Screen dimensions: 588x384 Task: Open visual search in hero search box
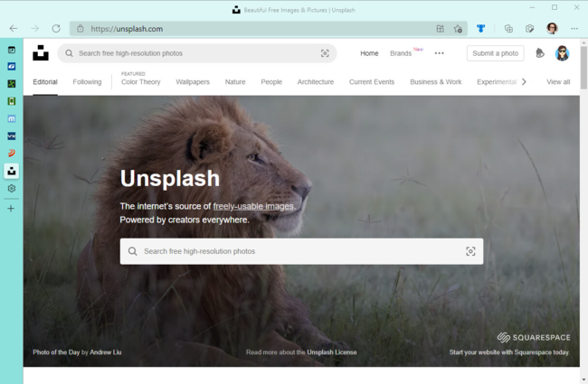470,251
